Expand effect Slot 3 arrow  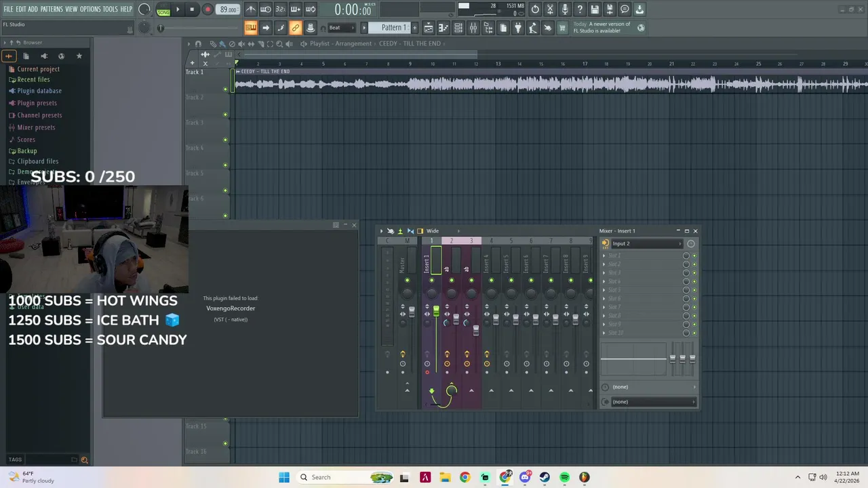tap(604, 273)
